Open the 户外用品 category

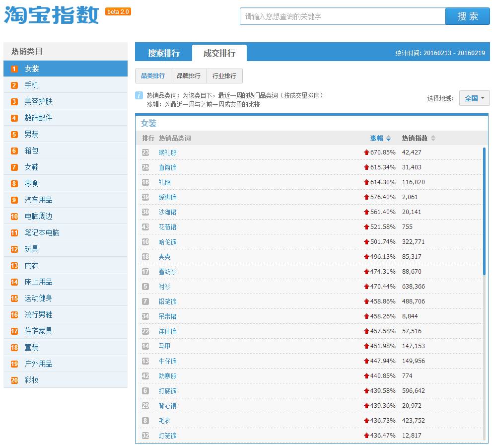click(66, 364)
